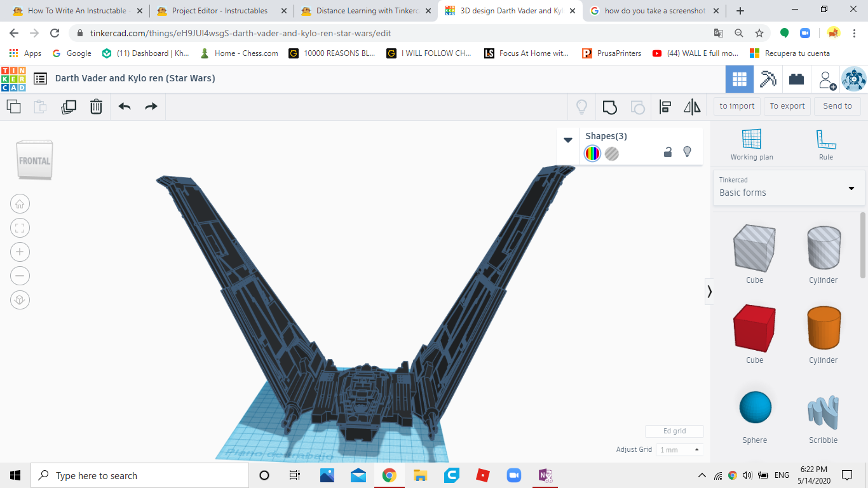Screen dimensions: 868x488
Task: Zoom out with the minus button
Action: [x=20, y=276]
